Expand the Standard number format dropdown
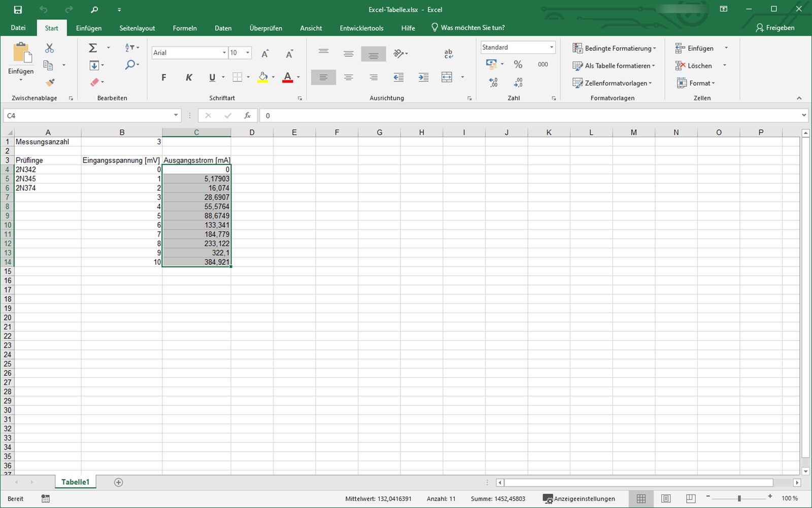 pyautogui.click(x=551, y=47)
